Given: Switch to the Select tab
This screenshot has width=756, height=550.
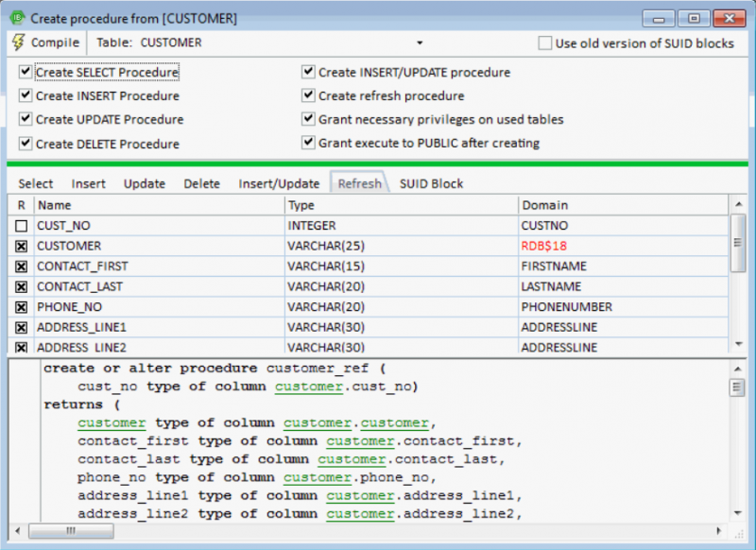Looking at the screenshot, I should tap(36, 183).
